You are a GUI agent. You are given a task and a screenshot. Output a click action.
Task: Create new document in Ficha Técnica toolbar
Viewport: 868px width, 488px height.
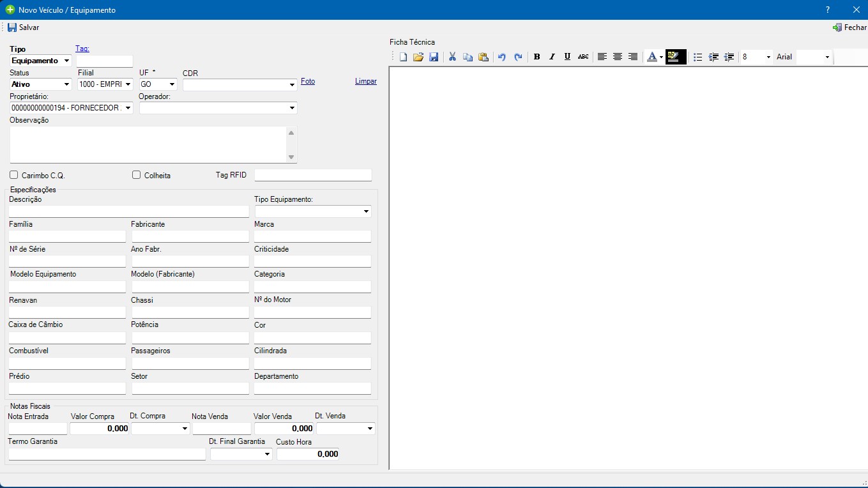click(x=403, y=57)
